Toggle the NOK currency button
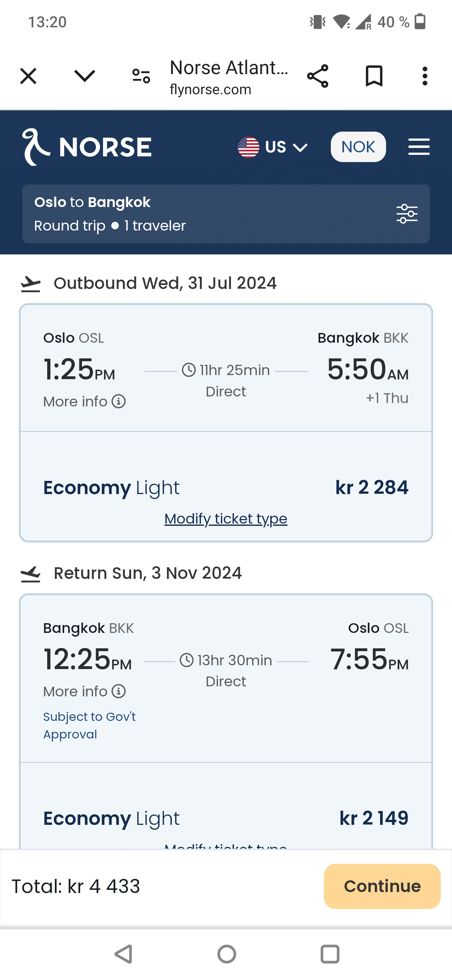This screenshot has height=980, width=452. tap(358, 147)
